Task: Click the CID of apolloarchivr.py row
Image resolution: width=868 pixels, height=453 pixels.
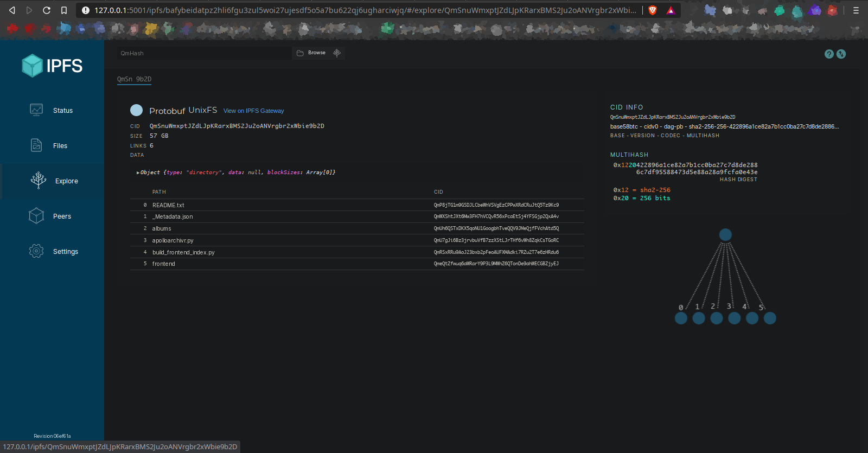Action: coord(496,240)
